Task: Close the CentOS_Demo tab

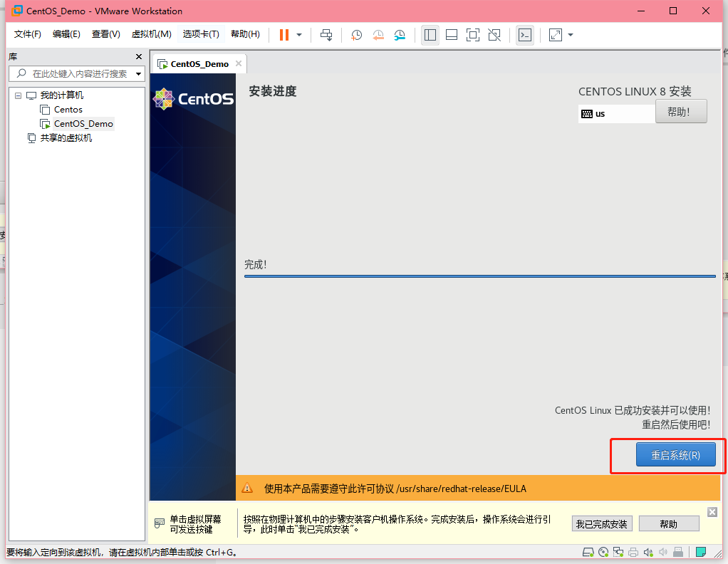Action: (x=238, y=63)
